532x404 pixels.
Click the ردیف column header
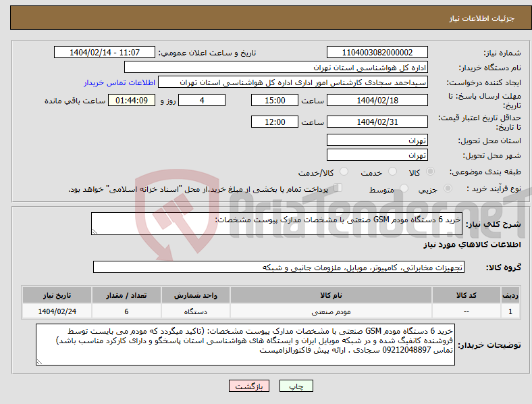pos(510,295)
